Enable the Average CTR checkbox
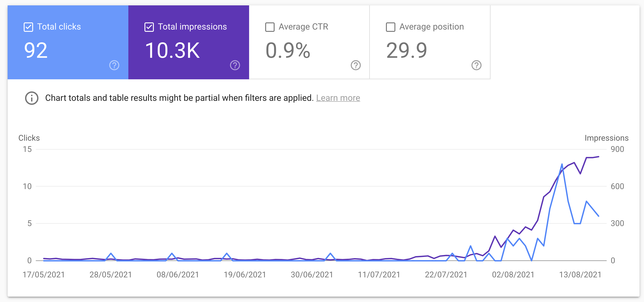This screenshot has height=302, width=644. (x=270, y=27)
